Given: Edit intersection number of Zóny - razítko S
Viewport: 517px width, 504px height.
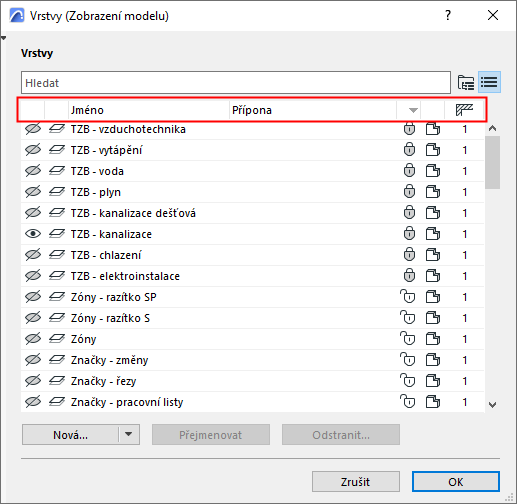Looking at the screenshot, I should (464, 318).
